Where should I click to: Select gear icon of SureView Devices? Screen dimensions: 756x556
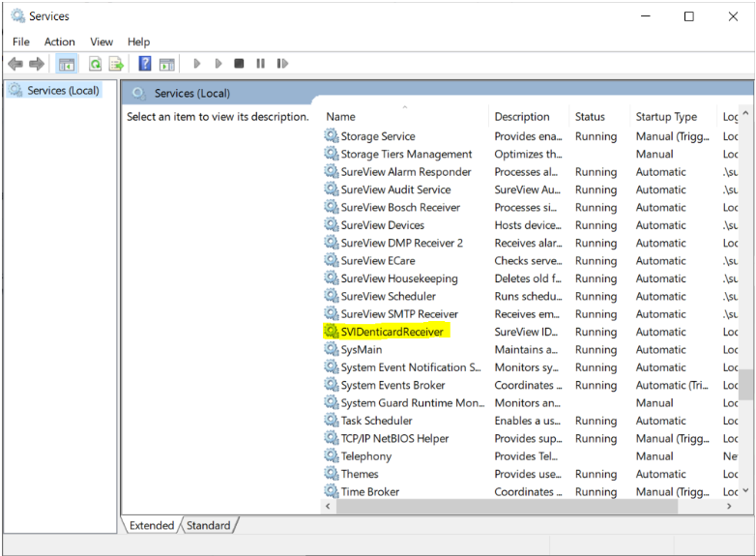pyautogui.click(x=332, y=225)
